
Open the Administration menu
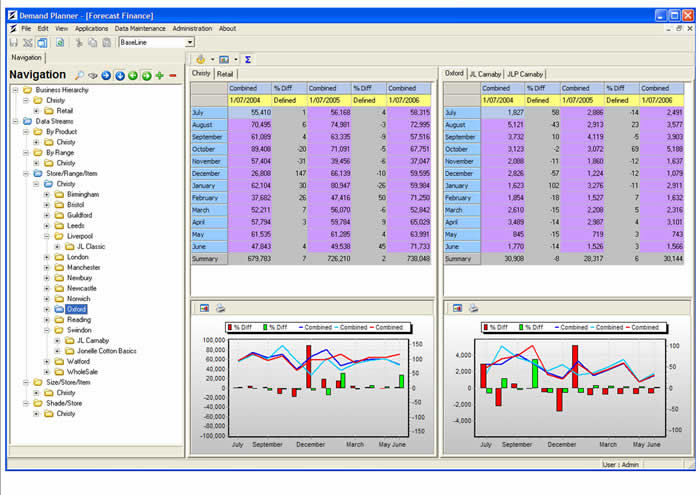click(x=192, y=29)
